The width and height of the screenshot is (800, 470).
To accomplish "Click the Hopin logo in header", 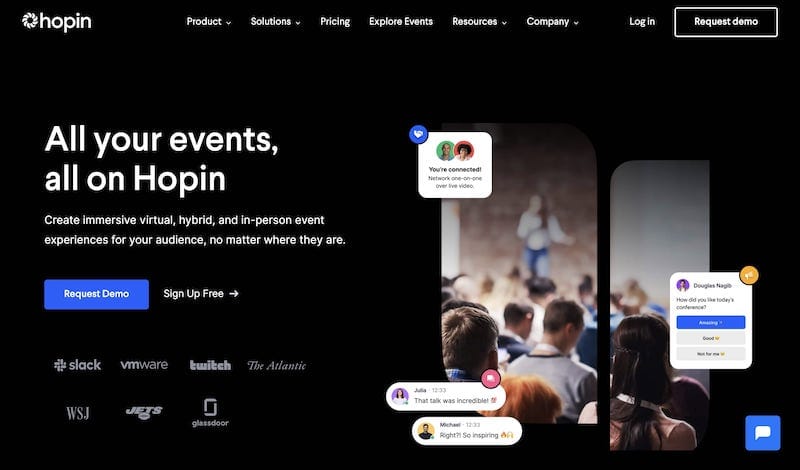I will pyautogui.click(x=57, y=21).
